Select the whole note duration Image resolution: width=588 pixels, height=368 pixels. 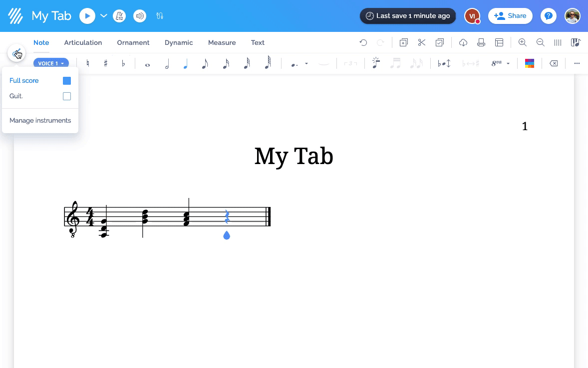tap(148, 63)
